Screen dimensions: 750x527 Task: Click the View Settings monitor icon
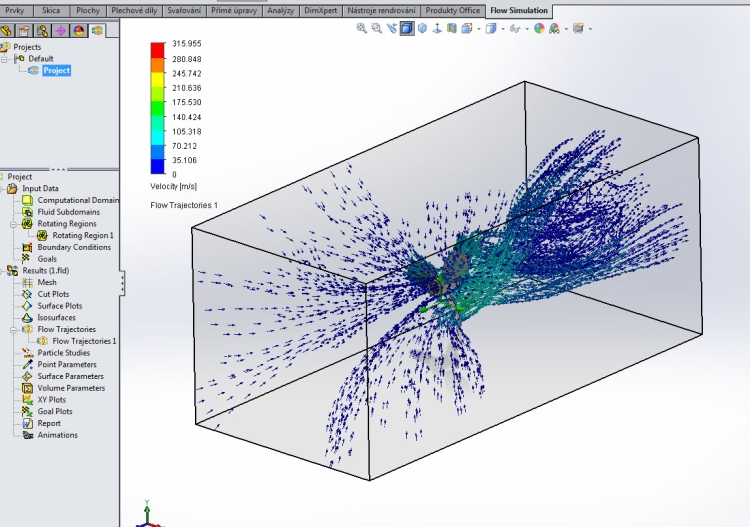578,29
